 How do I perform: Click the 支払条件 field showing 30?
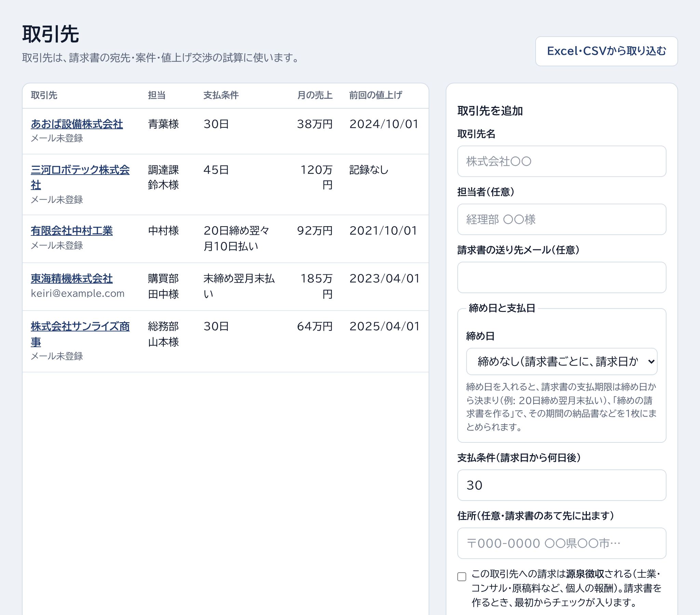pos(561,485)
